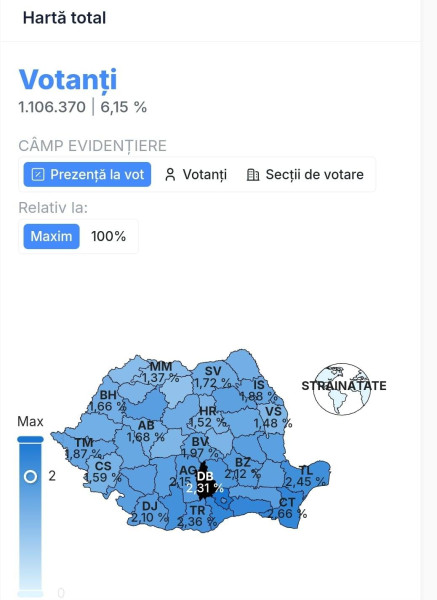
Task: Click Timiș county labeled TM
Action: coord(83,448)
